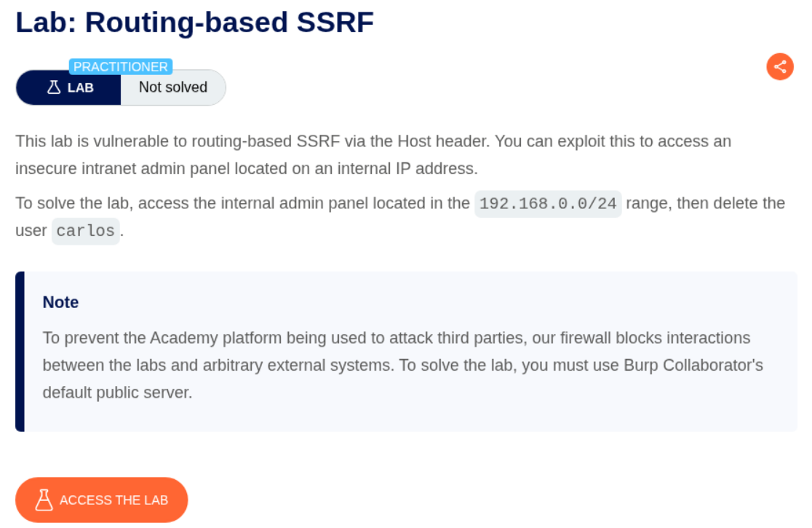Click the words Burp Collaborator's in the note
Viewport: 812px width, 528px height.
pyautogui.click(x=693, y=365)
